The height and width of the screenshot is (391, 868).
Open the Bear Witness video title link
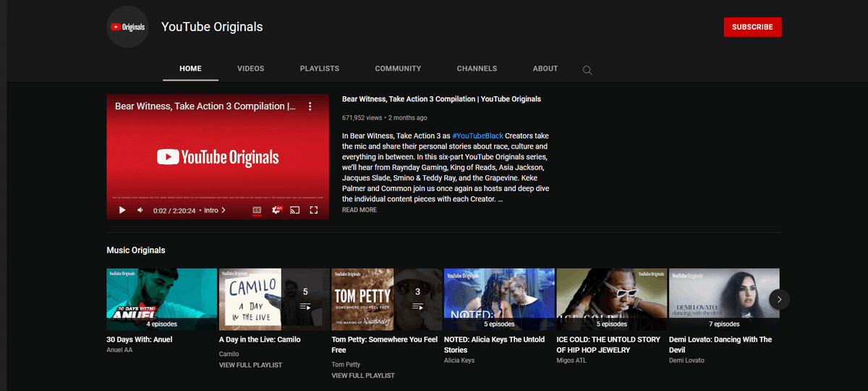click(x=441, y=99)
